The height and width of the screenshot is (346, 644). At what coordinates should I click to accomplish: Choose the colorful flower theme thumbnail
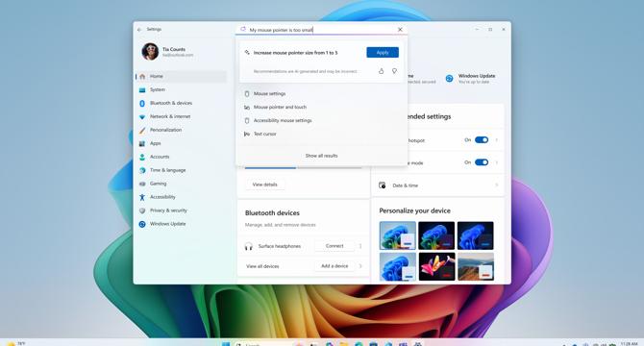[436, 267]
